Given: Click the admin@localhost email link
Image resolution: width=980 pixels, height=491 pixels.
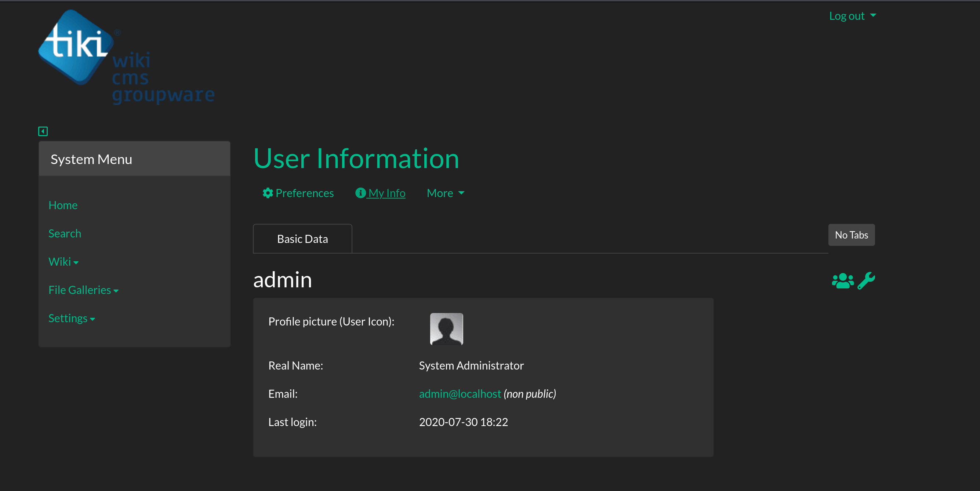Looking at the screenshot, I should (460, 393).
